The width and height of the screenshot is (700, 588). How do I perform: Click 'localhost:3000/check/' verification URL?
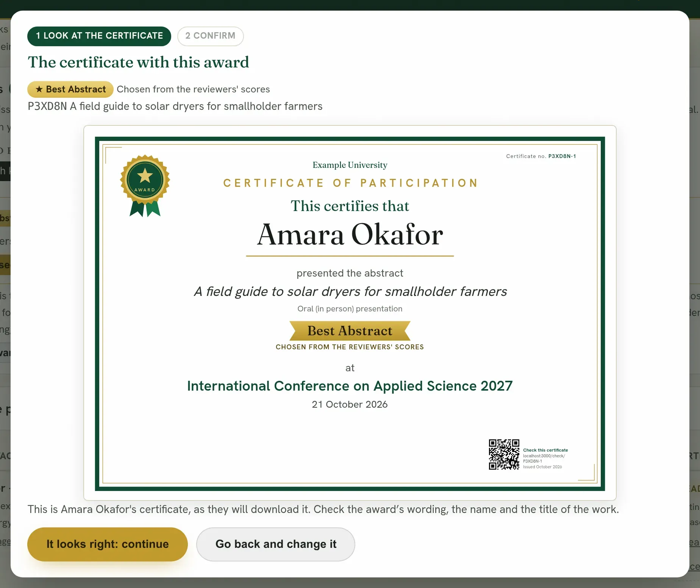(544, 456)
